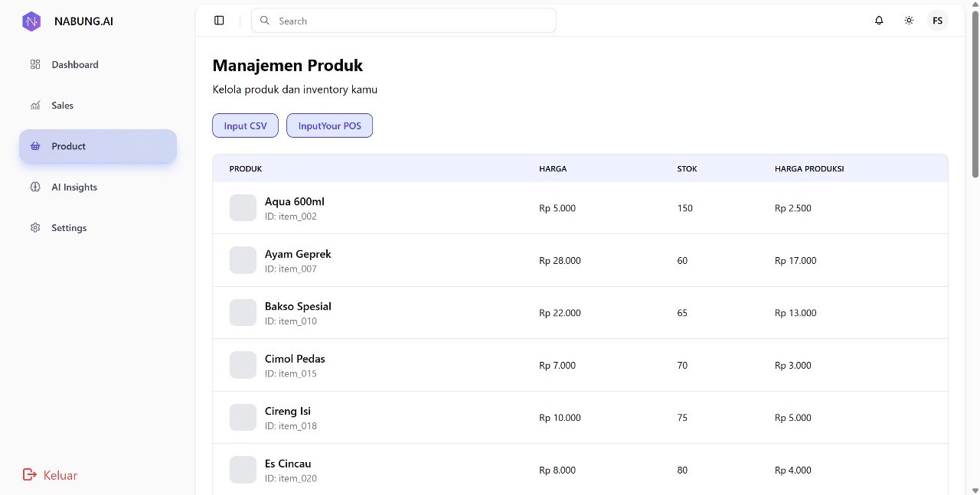
Task: Click the NABUNG.AI hexagon logo
Action: pos(31,21)
